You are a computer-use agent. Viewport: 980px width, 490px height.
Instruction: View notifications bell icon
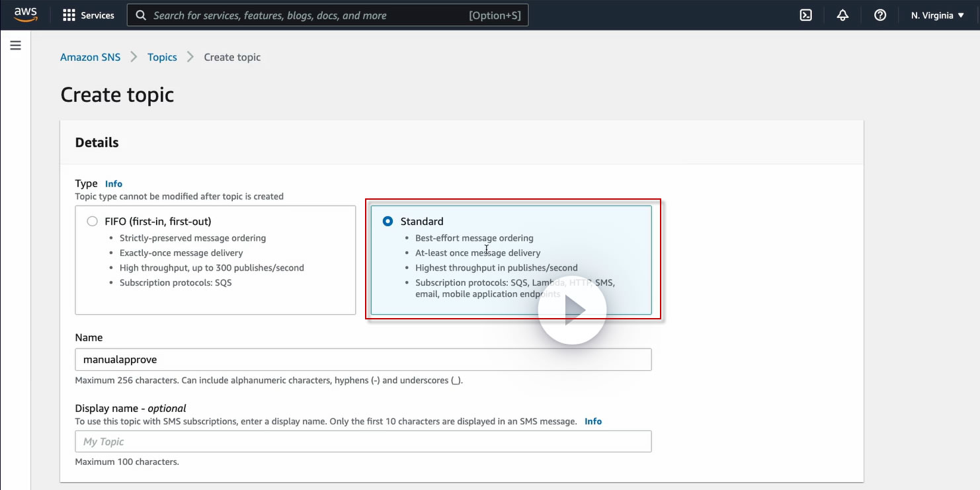pos(842,15)
